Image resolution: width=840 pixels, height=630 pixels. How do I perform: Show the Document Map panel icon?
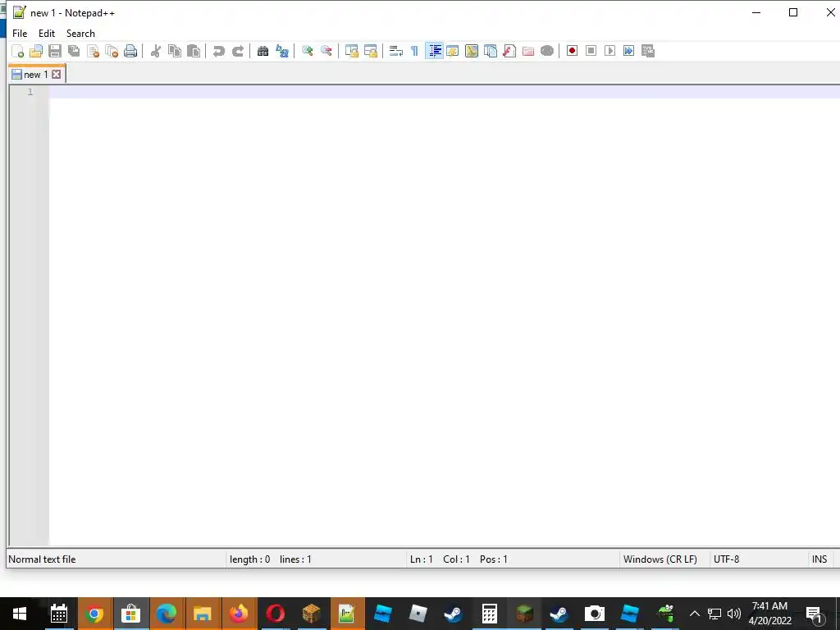coord(472,51)
